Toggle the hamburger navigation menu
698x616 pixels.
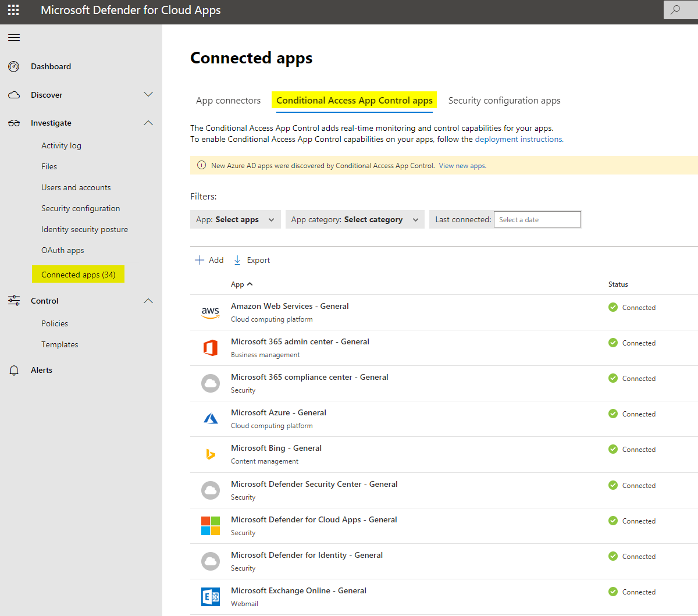coord(14,38)
